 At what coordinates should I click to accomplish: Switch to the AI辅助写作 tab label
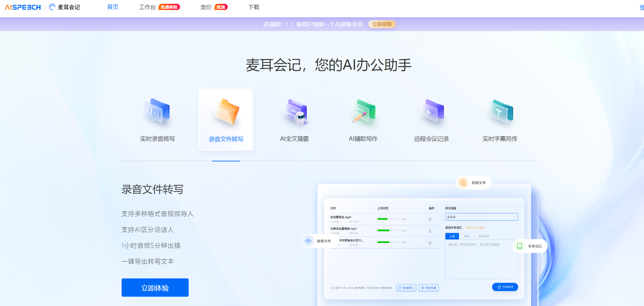click(363, 139)
